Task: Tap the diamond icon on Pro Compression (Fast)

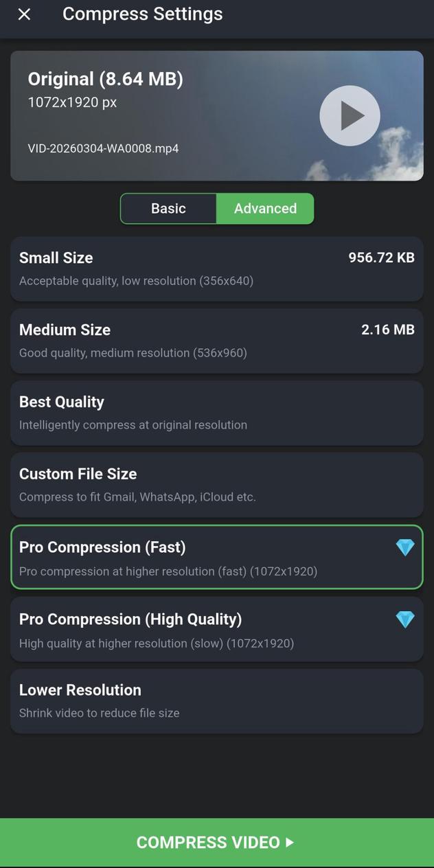Action: coord(405,547)
